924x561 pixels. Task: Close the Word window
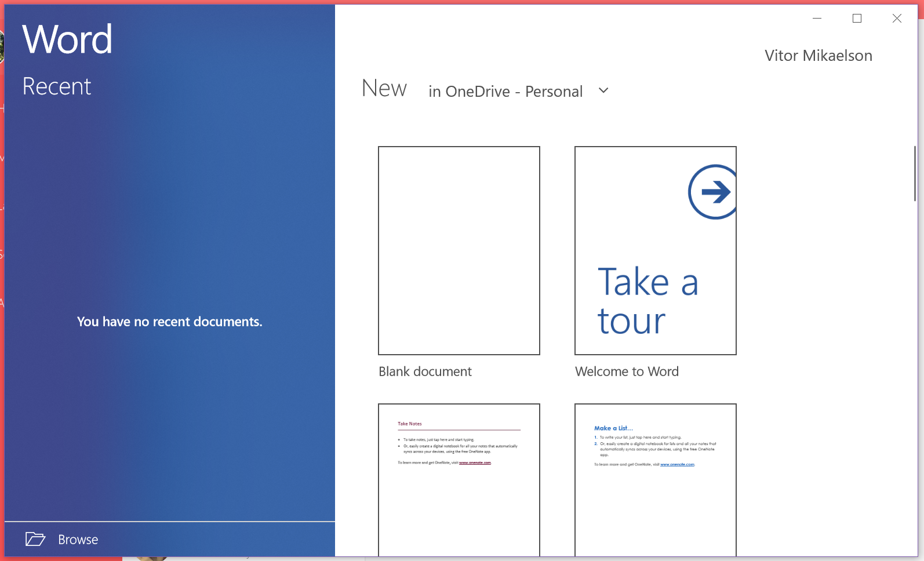897,19
